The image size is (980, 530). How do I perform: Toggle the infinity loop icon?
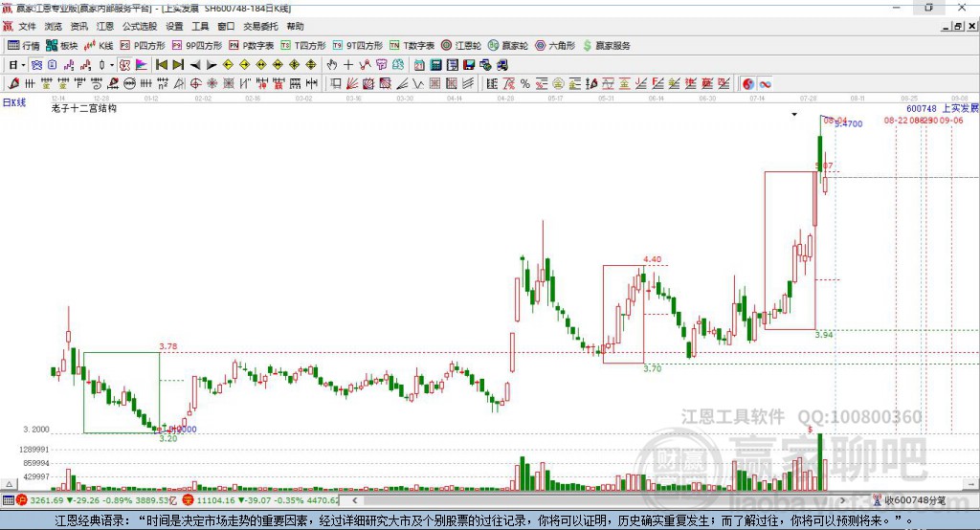click(765, 84)
